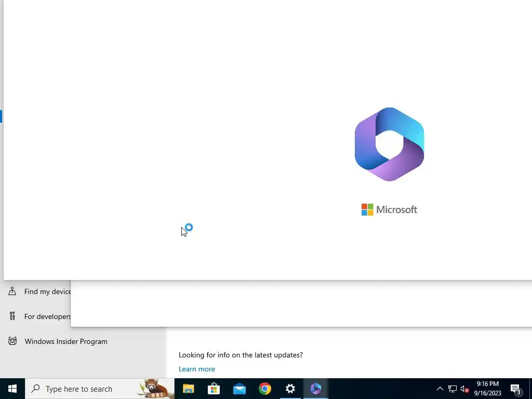
Task: Click the search magnifier icon on the taskbar
Action: point(35,389)
